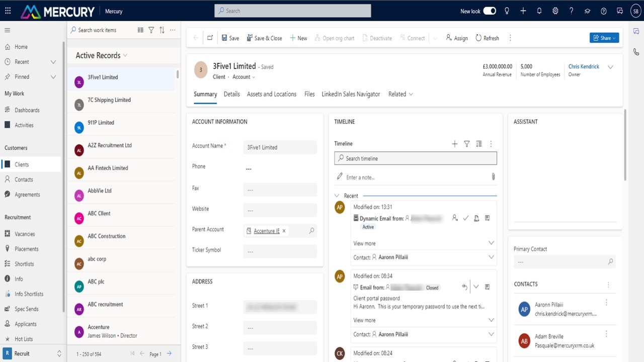Reply to the Client portal password email
The height and width of the screenshot is (362, 644).
pos(464,287)
